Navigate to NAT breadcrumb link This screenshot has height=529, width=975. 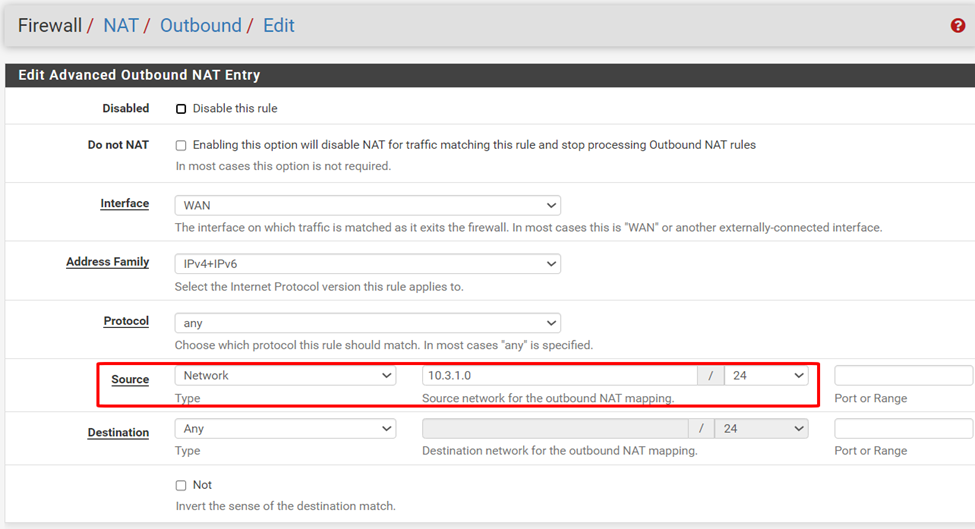(x=121, y=25)
